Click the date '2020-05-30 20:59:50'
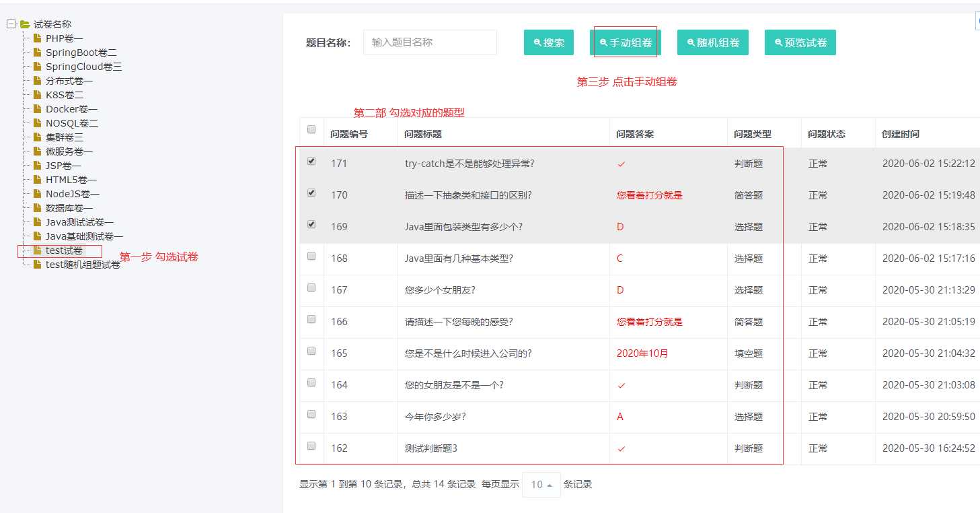This screenshot has width=980, height=513. (x=929, y=417)
